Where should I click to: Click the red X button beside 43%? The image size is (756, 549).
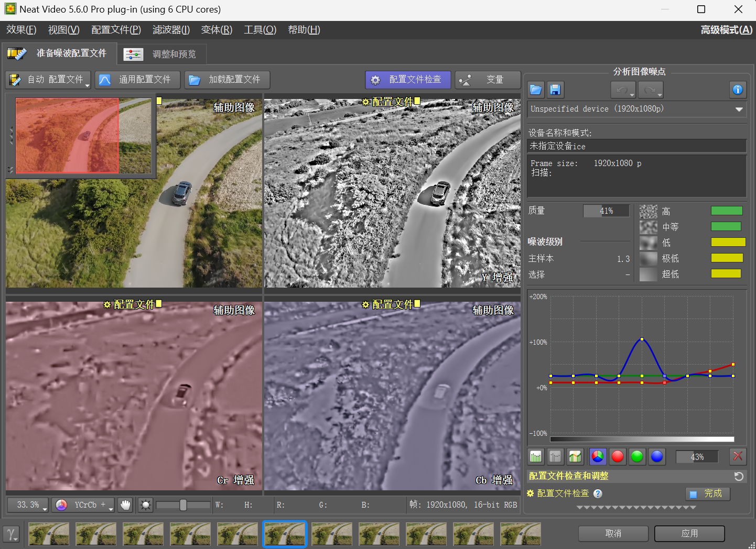737,456
